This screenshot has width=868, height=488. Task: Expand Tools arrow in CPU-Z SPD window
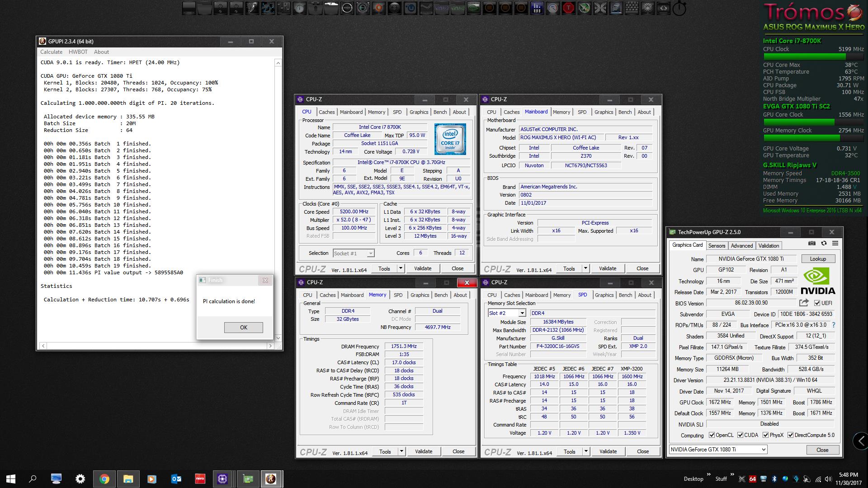[x=586, y=451]
